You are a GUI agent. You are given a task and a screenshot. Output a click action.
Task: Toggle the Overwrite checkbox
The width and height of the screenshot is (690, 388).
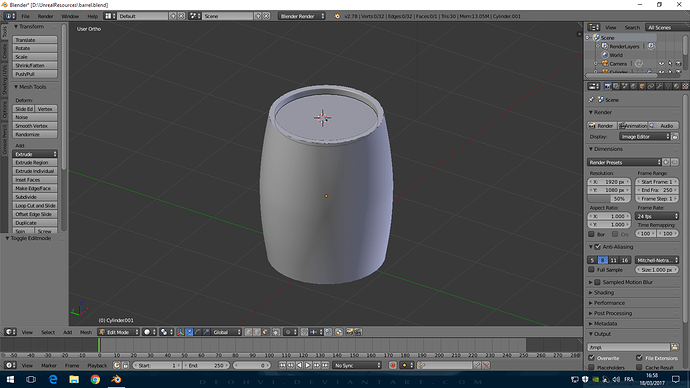(591, 358)
